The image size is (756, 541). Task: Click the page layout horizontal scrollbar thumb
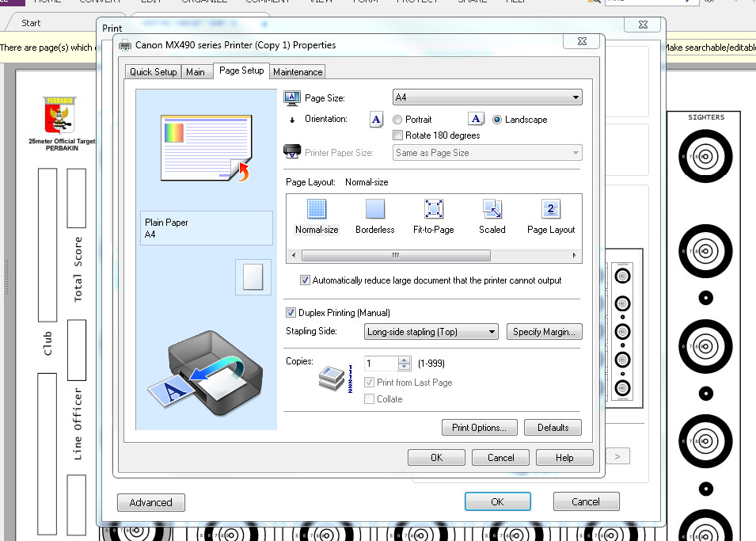(x=396, y=255)
